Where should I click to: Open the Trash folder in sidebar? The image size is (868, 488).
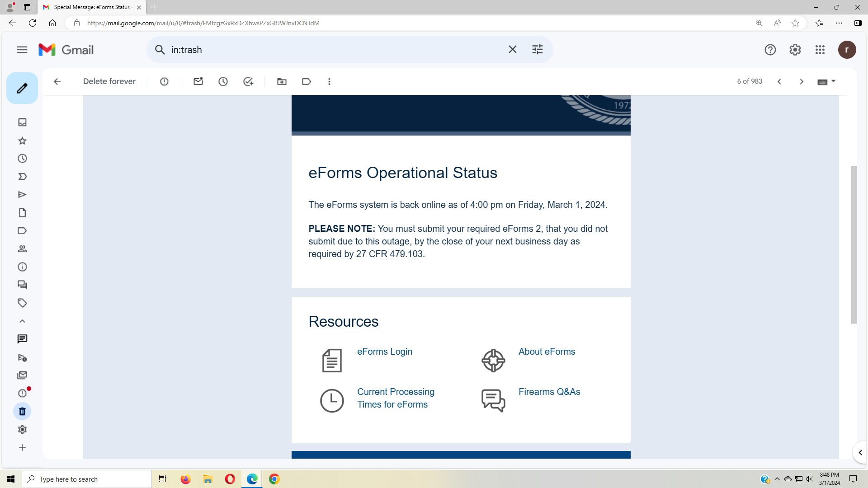point(22,411)
